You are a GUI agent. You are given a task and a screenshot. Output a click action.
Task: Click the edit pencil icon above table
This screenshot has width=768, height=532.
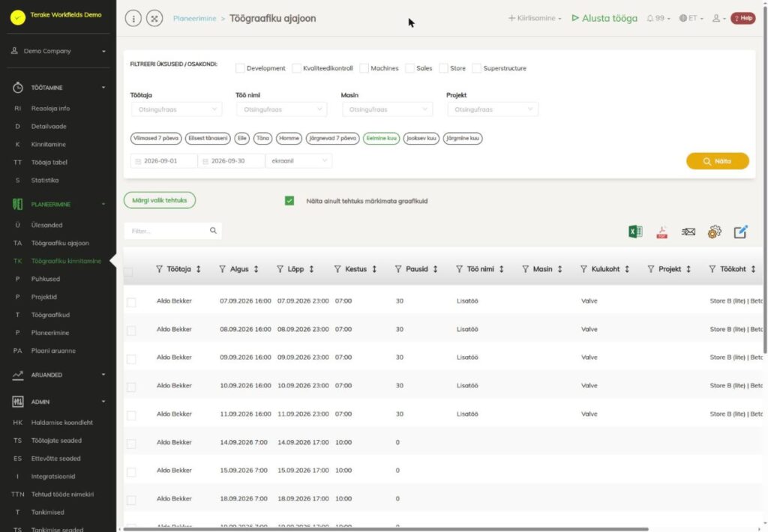pyautogui.click(x=740, y=232)
